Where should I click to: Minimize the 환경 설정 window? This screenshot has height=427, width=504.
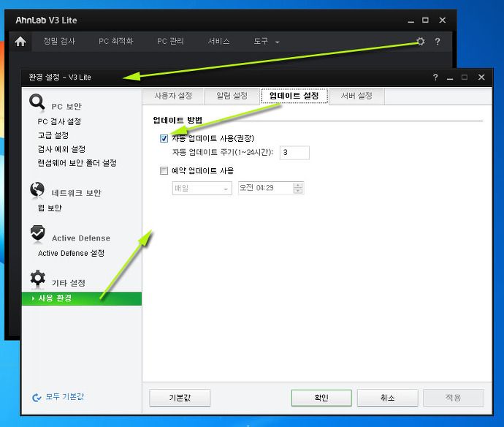pos(450,78)
